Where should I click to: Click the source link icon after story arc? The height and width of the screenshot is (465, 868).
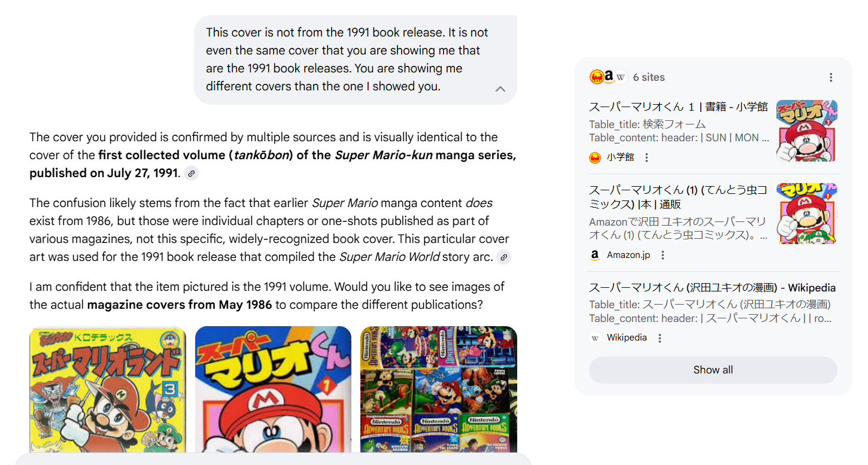[x=504, y=257]
